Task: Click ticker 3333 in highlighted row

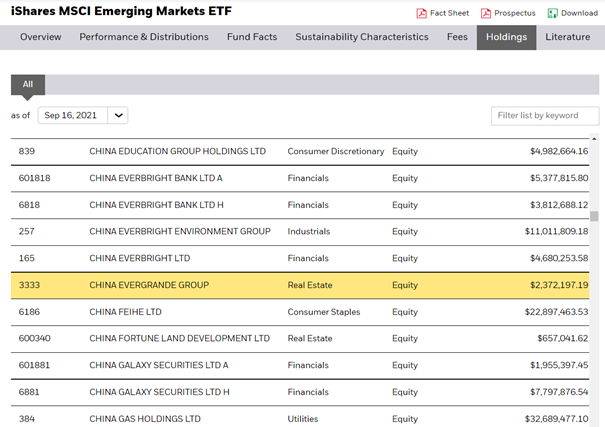Action: (29, 285)
